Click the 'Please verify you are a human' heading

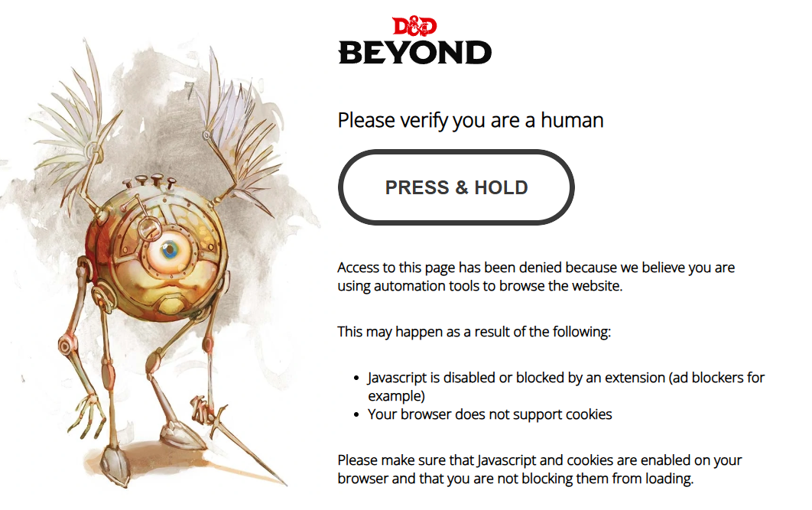[471, 120]
